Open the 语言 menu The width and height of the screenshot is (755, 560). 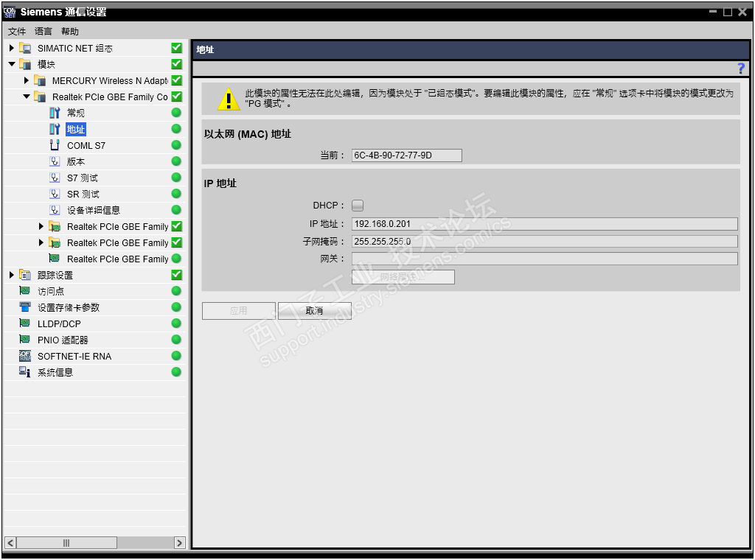44,31
